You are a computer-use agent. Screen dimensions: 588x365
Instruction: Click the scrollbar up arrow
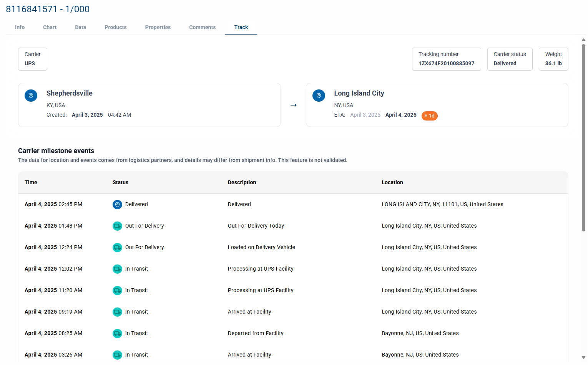(x=583, y=40)
